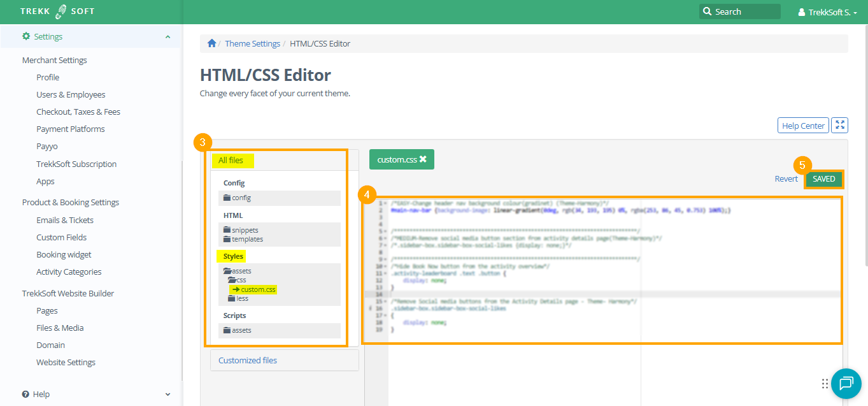Viewport: 868px width, 406px height.
Task: Toggle the fullscreen editor icon
Action: click(x=840, y=126)
